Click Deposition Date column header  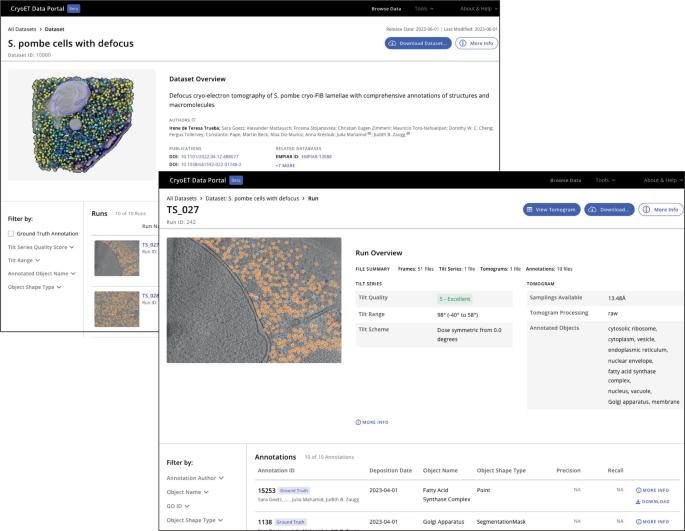point(391,471)
